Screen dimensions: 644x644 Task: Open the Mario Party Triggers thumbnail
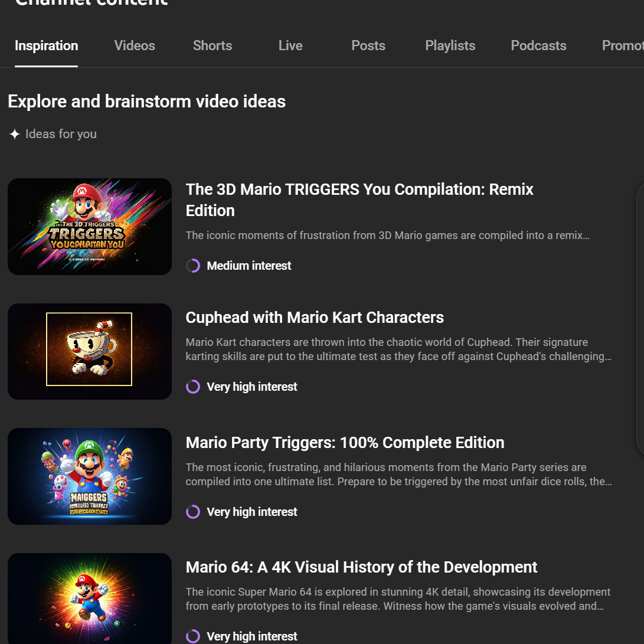[x=90, y=476]
